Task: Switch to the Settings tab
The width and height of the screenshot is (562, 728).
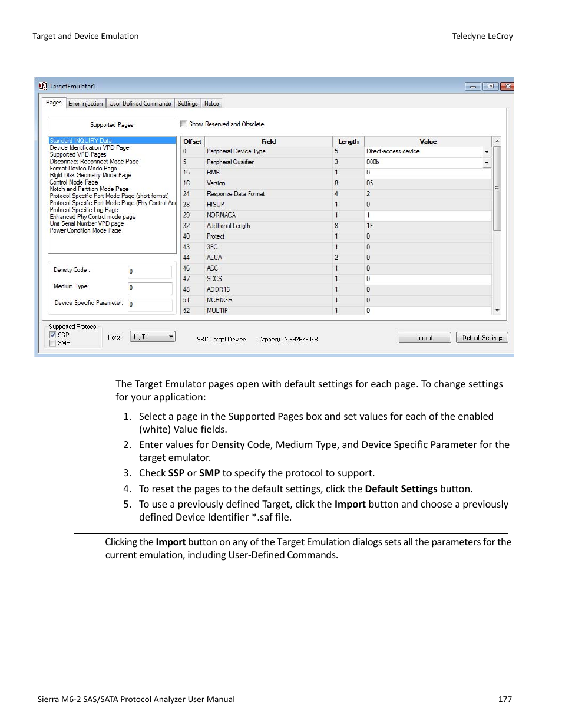Action: coord(188,103)
